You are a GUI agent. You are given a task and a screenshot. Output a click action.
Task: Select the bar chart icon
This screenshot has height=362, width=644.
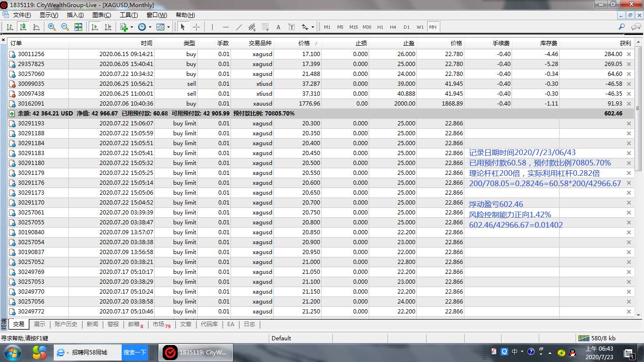(x=10, y=27)
